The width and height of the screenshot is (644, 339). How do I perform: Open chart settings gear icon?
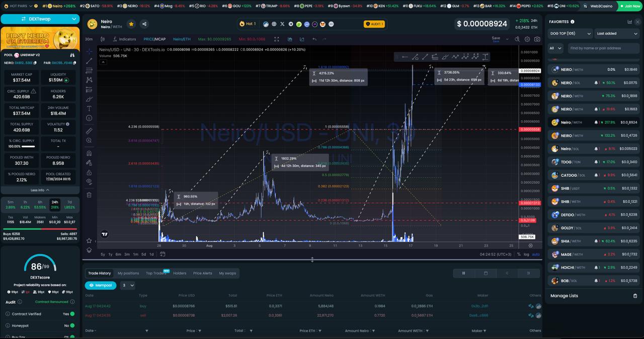(527, 39)
